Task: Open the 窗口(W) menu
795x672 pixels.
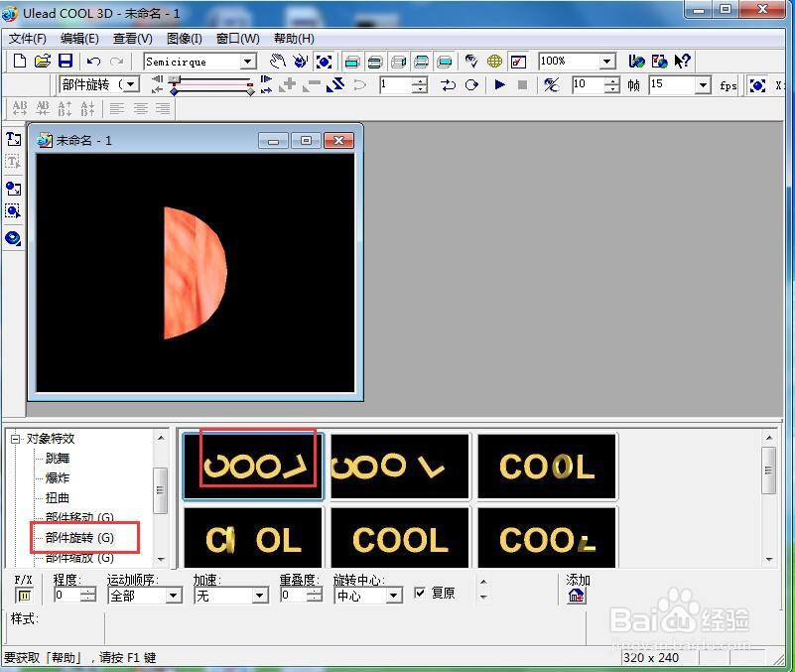Action: click(x=237, y=39)
